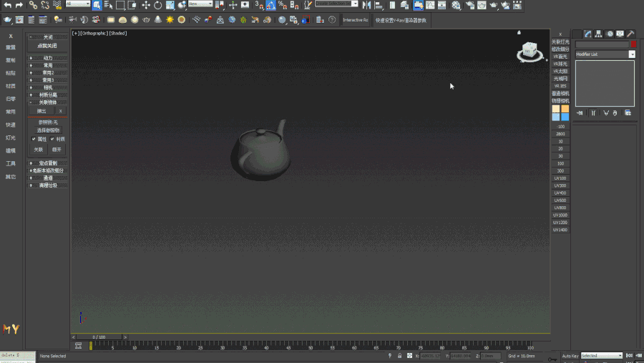Image resolution: width=644 pixels, height=363 pixels.
Task: Open the 建模 item in left sidebar
Action: 11,150
